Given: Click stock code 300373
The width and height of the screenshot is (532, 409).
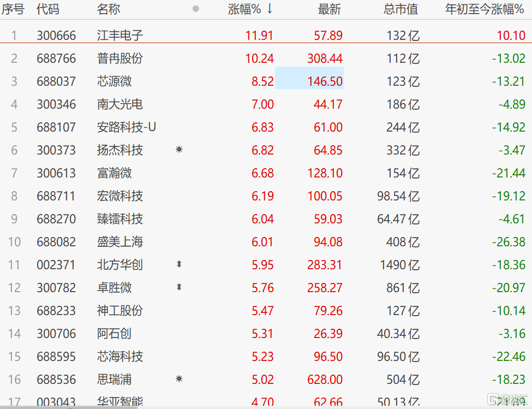Looking at the screenshot, I should coord(56,150).
